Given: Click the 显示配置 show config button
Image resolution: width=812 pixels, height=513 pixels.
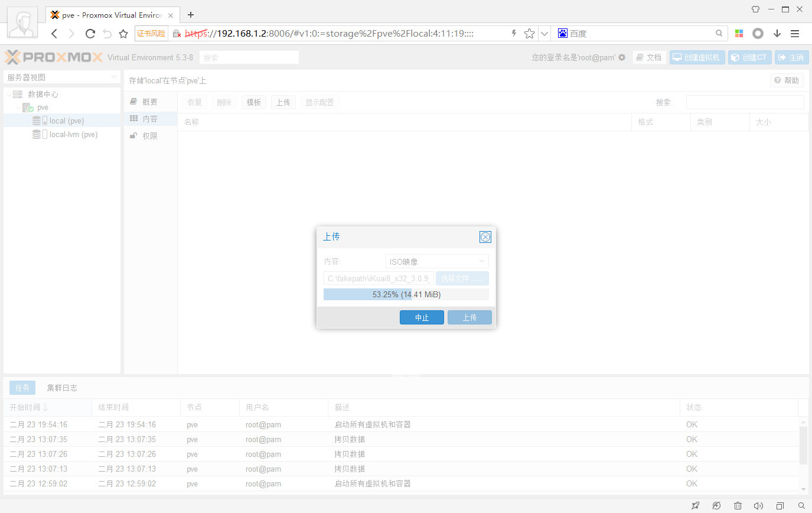Looking at the screenshot, I should pos(319,102).
